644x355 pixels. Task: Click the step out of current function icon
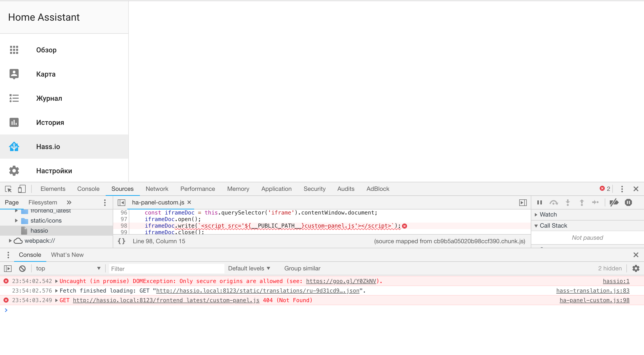tap(582, 202)
